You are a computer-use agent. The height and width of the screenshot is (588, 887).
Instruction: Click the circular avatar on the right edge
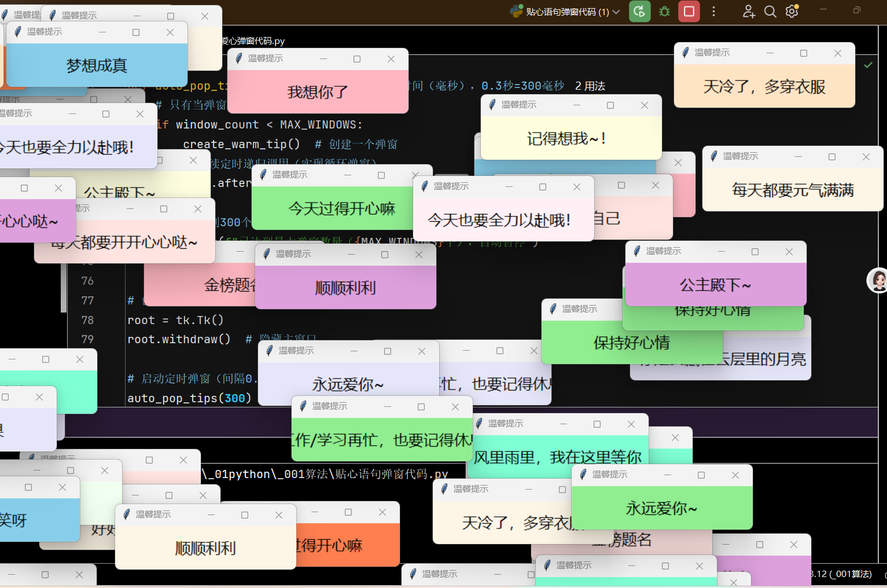[x=878, y=280]
